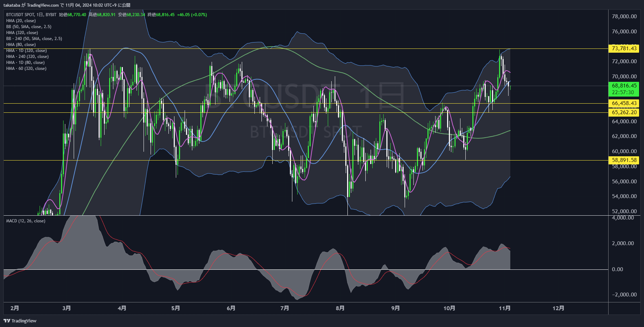This screenshot has width=644, height=327.
Task: Click the 7月 time axis label
Action: point(285,308)
